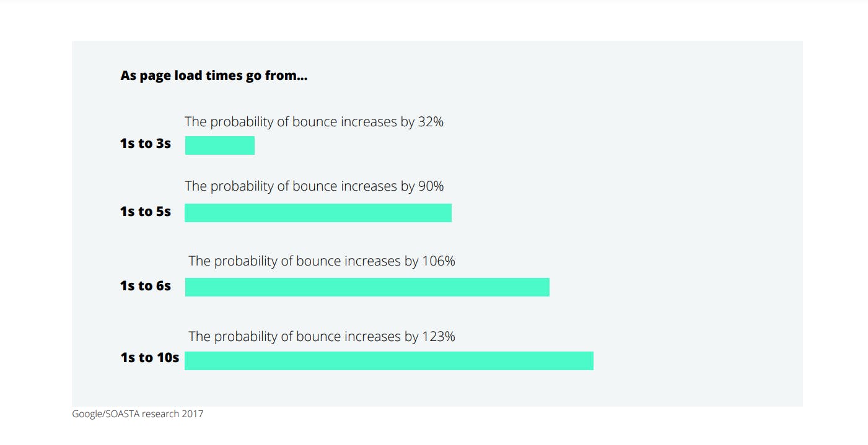Viewport: 868px width, 445px height.
Task: Click the "90%" figure in the second caption
Action: (x=431, y=186)
